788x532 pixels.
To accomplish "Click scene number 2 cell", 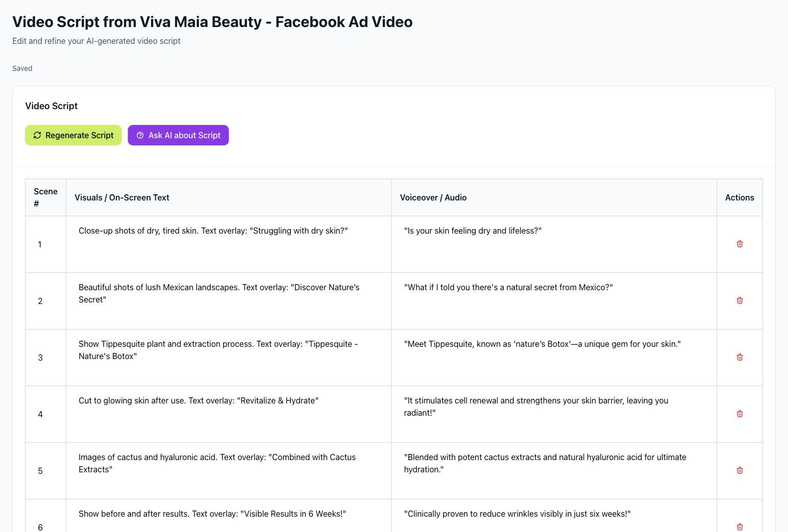I will click(x=46, y=301).
